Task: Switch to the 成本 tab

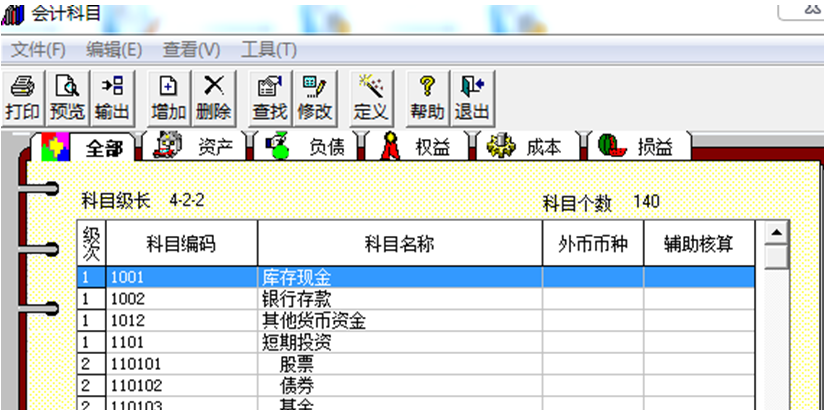Action: [530, 148]
